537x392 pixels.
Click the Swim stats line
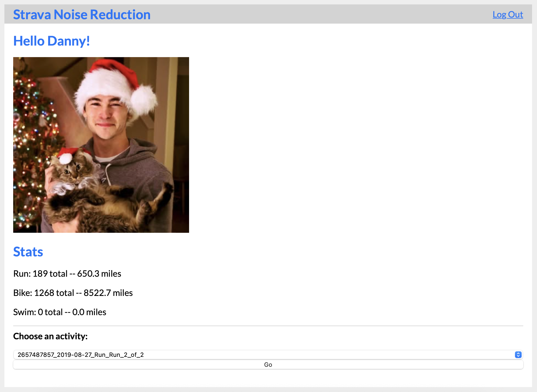(x=60, y=312)
